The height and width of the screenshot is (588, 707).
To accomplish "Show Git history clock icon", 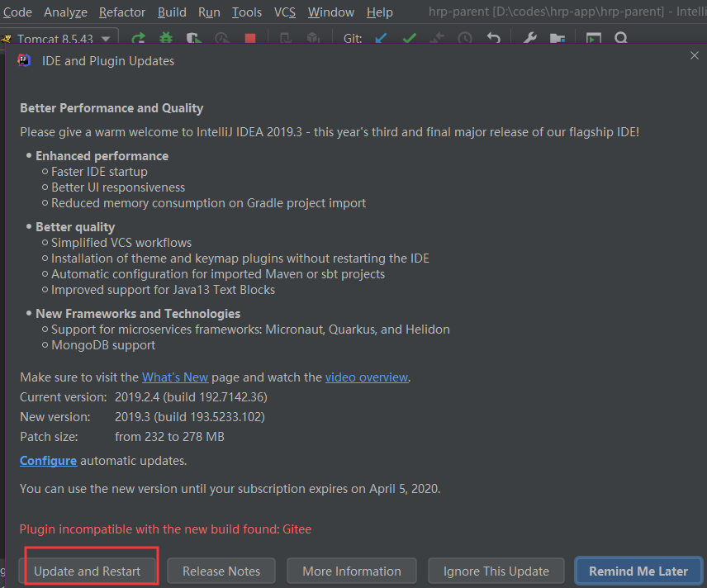I will pyautogui.click(x=465, y=38).
